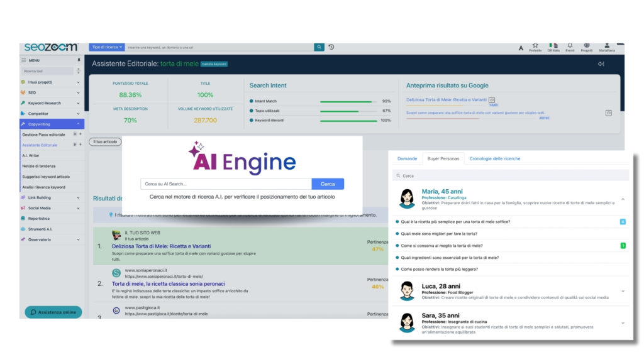Viewport: 644px width, 362px height.
Task: Click the Reportistica sidebar icon
Action: pyautogui.click(x=23, y=218)
